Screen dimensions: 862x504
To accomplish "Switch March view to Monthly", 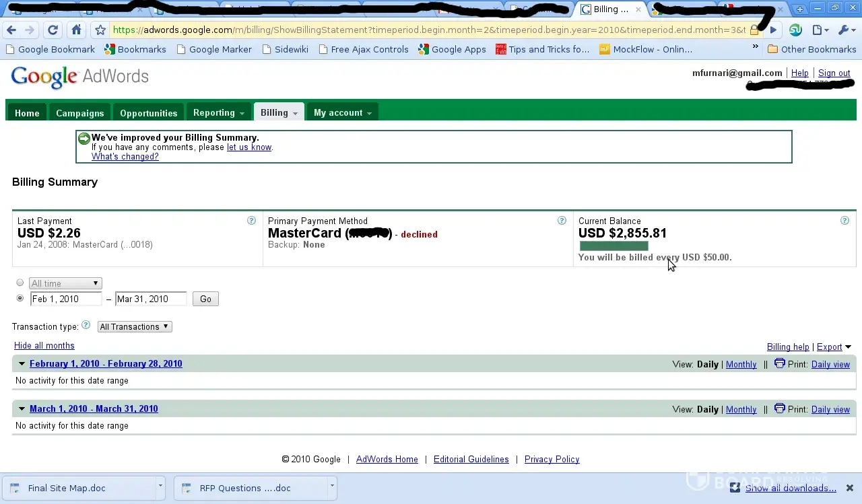I will click(741, 409).
